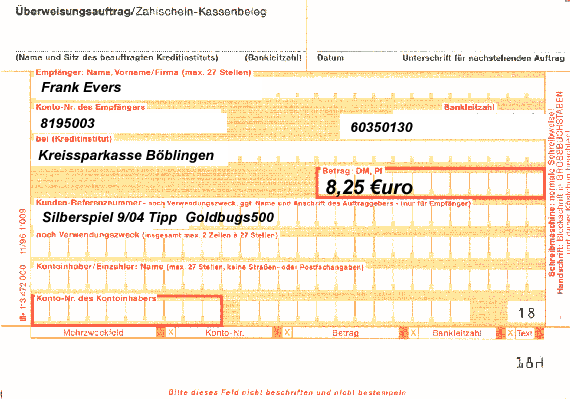The height and width of the screenshot is (399, 570).
Task: Click the 'Empfänger: Name, Vorname/Firma' field label
Action: pyautogui.click(x=143, y=72)
